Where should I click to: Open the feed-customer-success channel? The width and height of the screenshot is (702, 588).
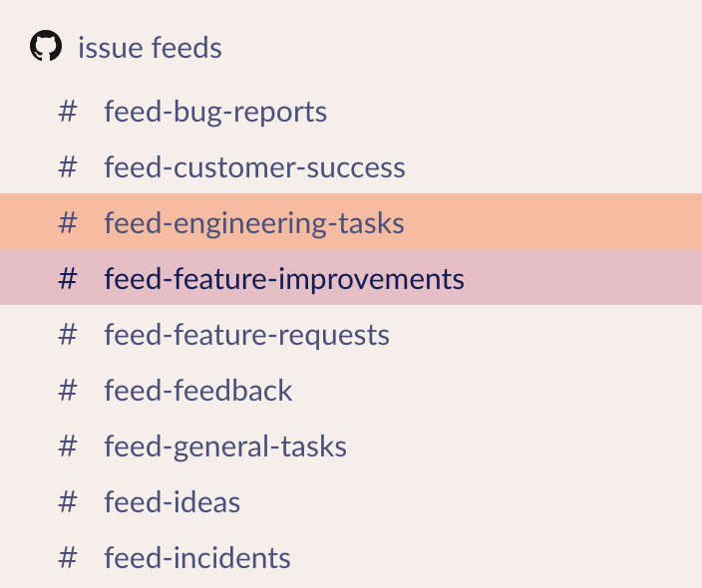[351, 166]
